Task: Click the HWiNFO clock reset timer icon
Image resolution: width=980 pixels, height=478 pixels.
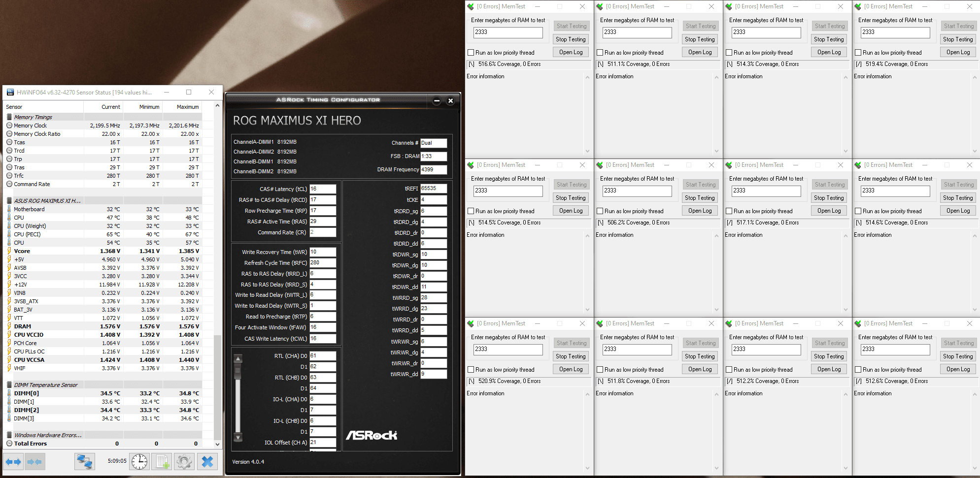Action: (x=139, y=462)
